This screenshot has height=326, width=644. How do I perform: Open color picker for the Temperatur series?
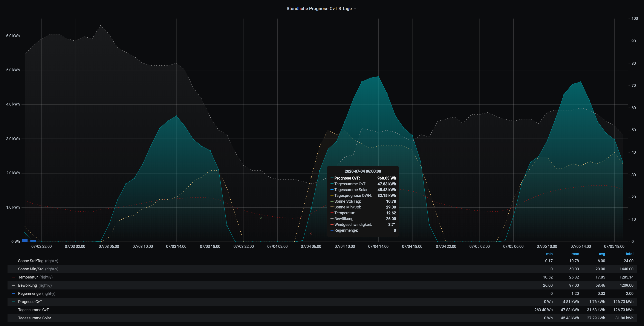13,277
